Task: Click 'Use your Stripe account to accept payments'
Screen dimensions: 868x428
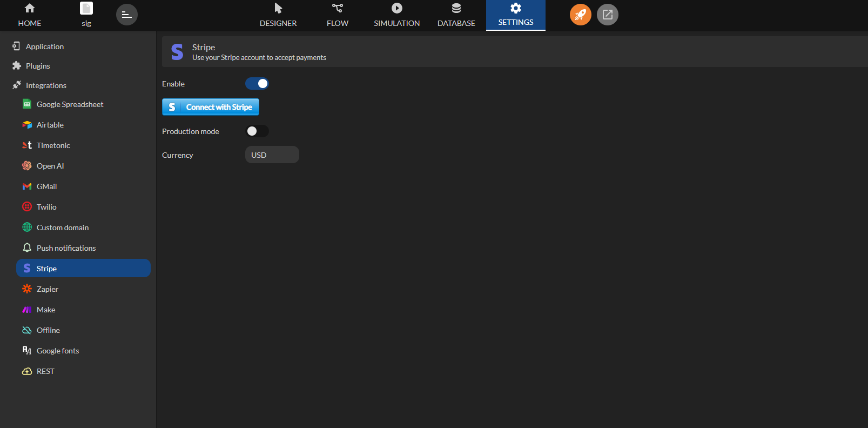Action: [259, 58]
